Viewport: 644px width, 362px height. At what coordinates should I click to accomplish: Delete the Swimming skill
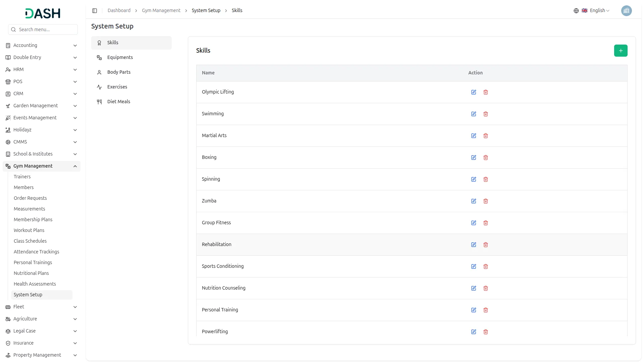coord(486,114)
